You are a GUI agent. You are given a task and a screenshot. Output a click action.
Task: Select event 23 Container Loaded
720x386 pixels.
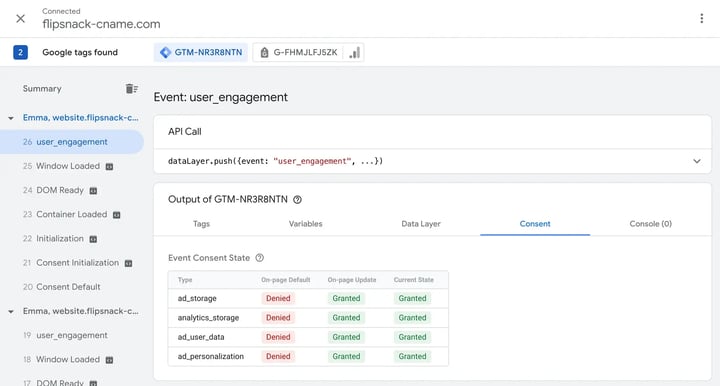[65, 214]
